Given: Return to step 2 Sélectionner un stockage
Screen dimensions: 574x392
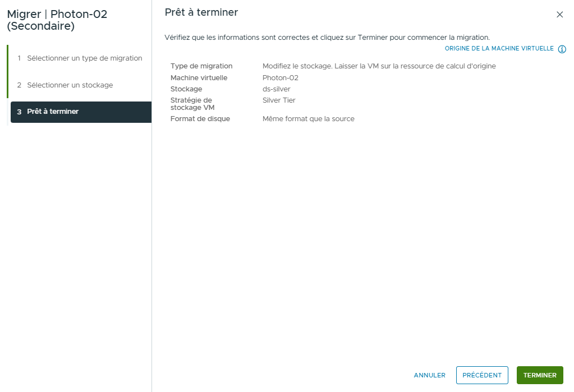Looking at the screenshot, I should point(70,85).
